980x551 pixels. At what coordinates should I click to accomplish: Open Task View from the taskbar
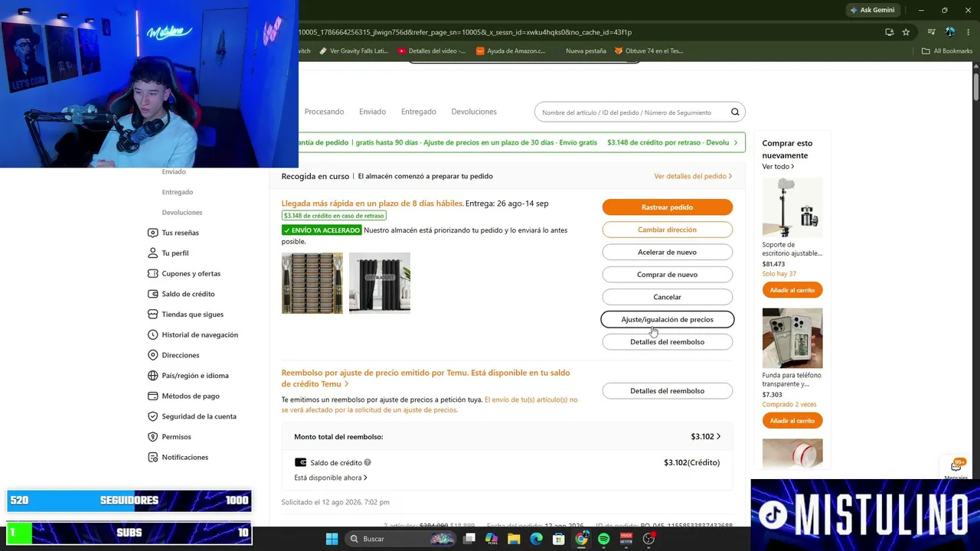coord(469,539)
